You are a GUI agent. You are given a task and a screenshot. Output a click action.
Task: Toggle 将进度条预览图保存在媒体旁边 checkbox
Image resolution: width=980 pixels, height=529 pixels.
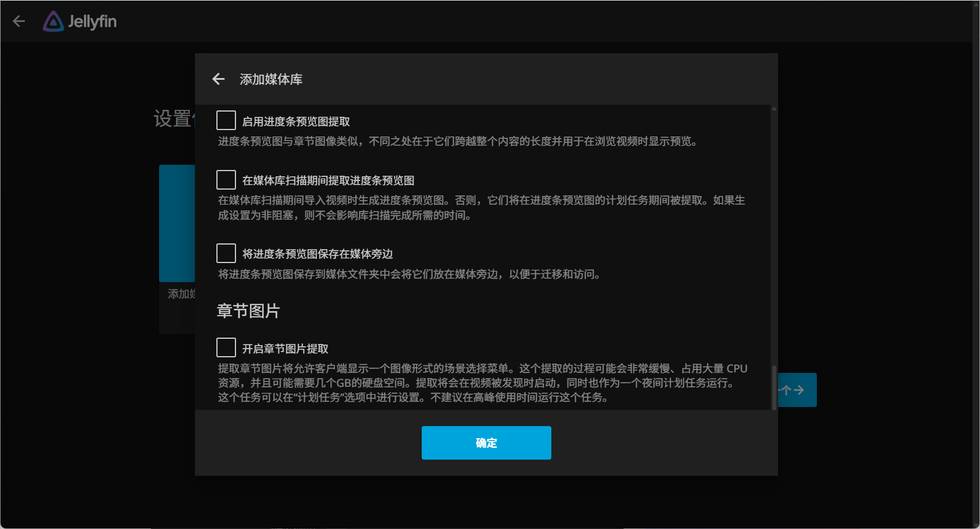[226, 253]
